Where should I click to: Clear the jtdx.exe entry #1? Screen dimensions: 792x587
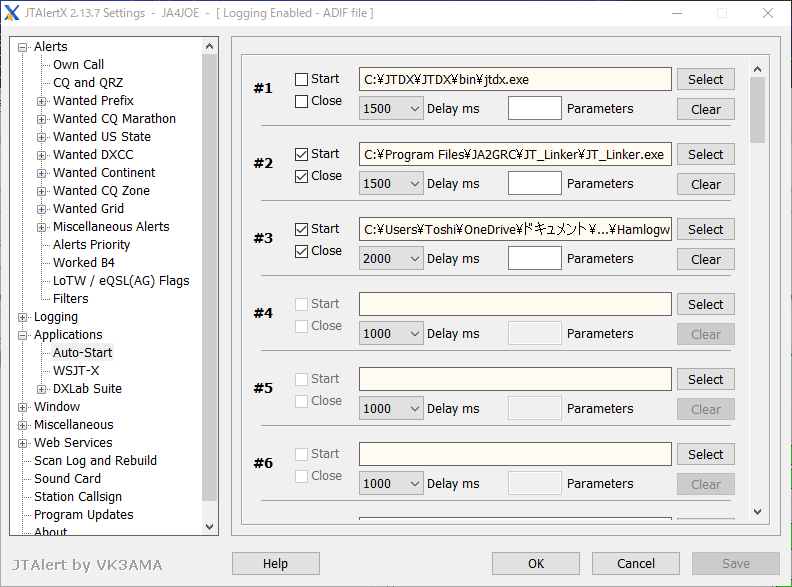[x=706, y=110]
